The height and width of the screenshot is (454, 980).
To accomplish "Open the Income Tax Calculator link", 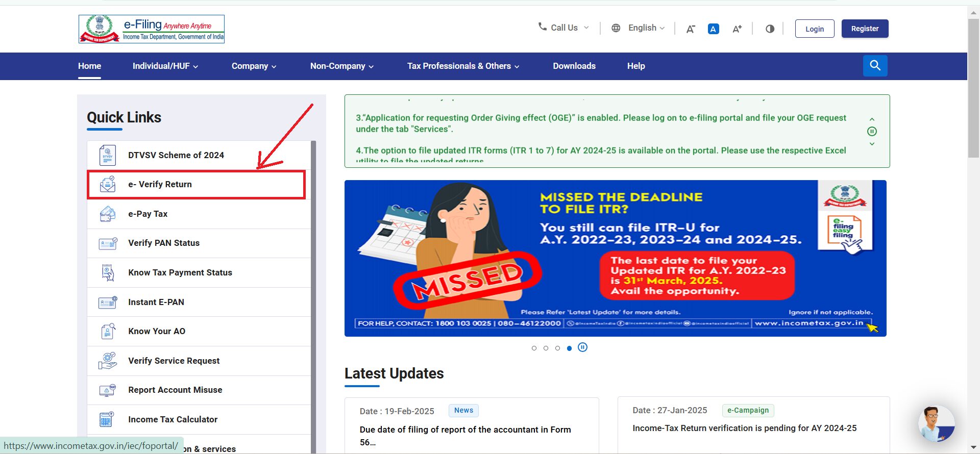I will [x=173, y=419].
